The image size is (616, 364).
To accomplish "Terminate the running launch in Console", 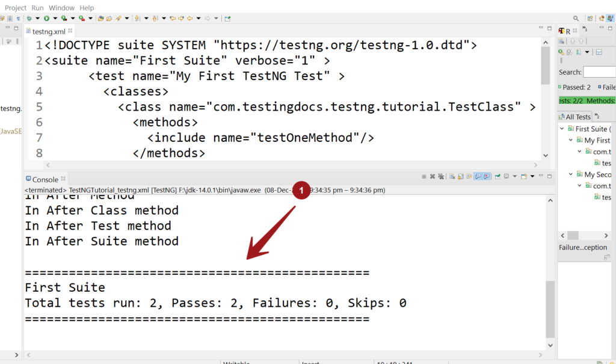I will pos(423,177).
